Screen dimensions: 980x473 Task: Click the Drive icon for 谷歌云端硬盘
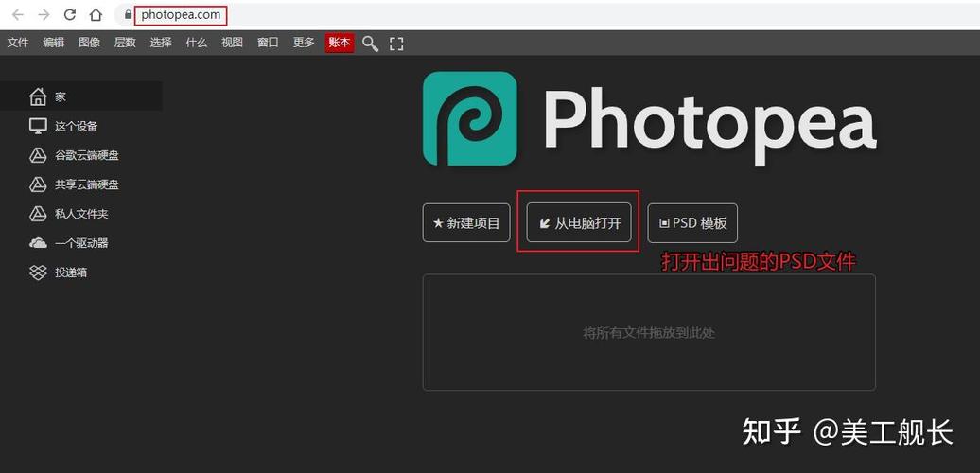[38, 155]
